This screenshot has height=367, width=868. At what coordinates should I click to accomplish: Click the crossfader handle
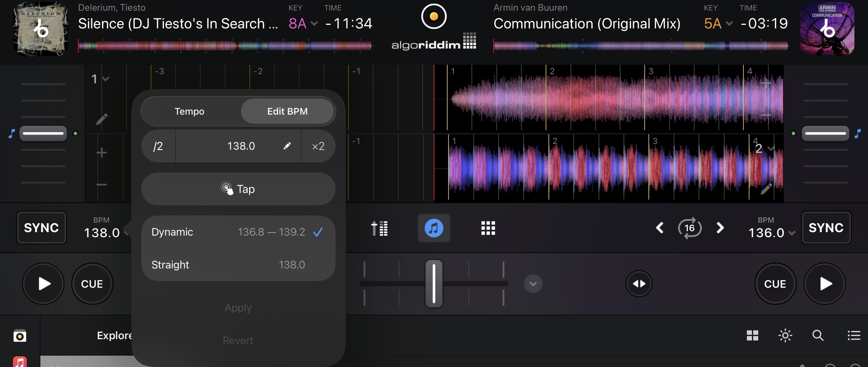[434, 284]
